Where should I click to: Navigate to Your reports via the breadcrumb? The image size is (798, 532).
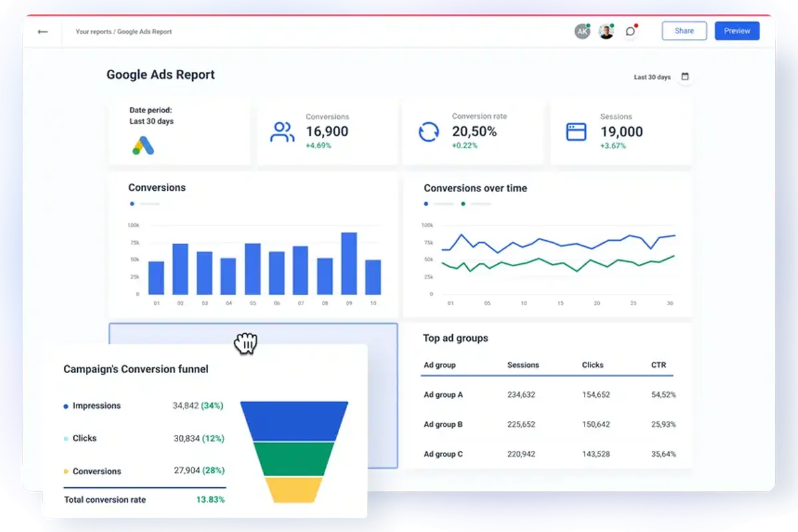[92, 31]
